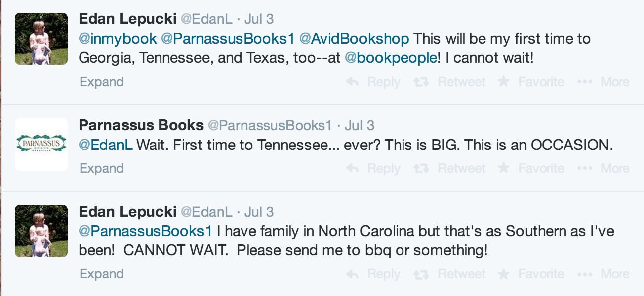Click Favorite star icon on first tweet
This screenshot has width=644, height=296.
pyautogui.click(x=504, y=81)
